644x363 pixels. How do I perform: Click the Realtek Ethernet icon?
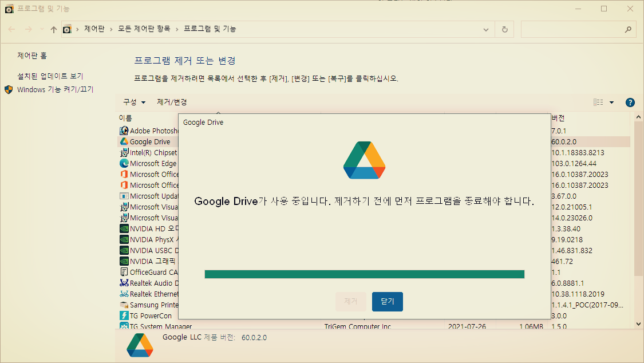tap(124, 294)
